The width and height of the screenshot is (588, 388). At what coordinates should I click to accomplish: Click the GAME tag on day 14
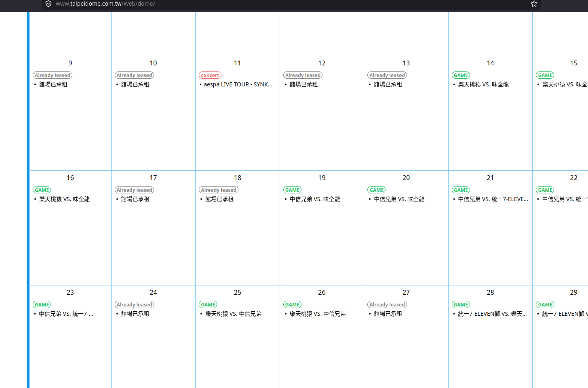click(x=461, y=75)
